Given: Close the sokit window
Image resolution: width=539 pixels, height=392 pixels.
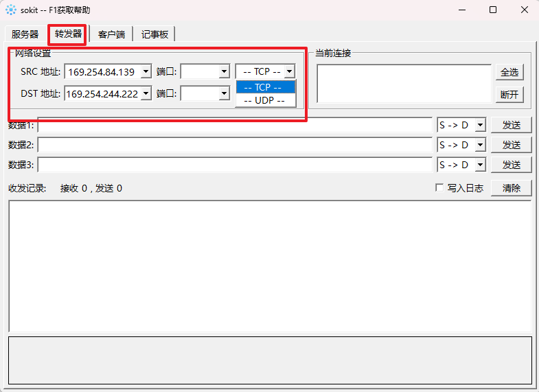Looking at the screenshot, I should click(x=524, y=10).
